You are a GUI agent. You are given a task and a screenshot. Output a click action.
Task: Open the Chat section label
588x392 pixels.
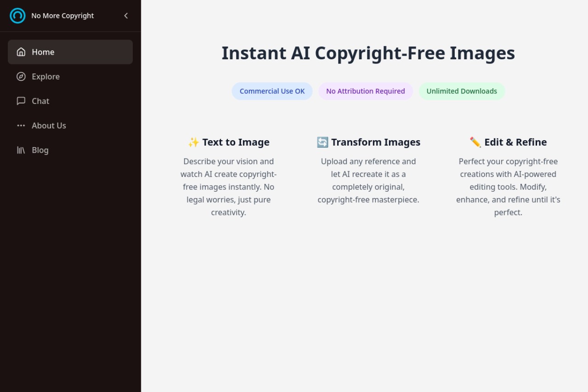coord(40,101)
